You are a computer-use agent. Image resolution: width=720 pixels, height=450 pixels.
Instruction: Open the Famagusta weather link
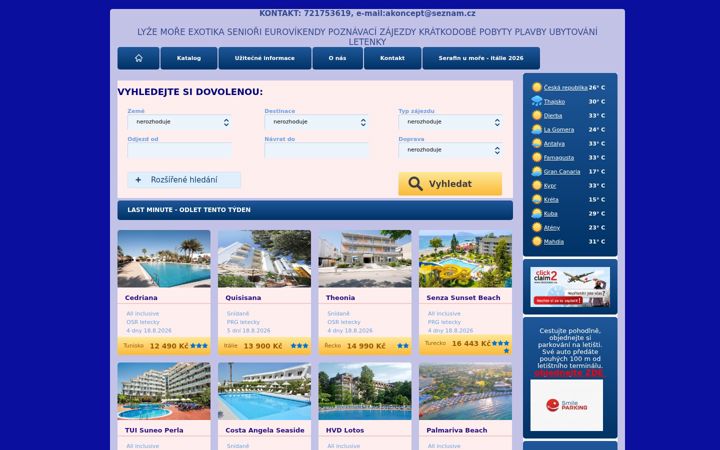559,158
